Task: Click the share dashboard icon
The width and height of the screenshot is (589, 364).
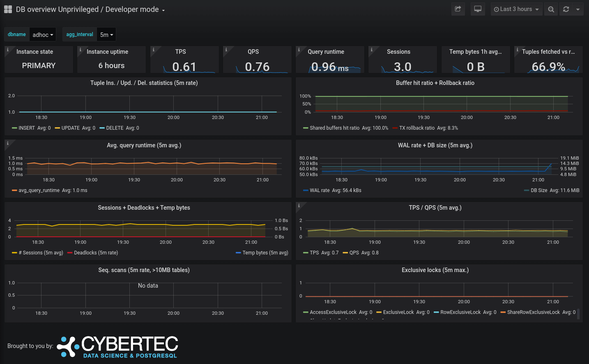Action: tap(458, 9)
